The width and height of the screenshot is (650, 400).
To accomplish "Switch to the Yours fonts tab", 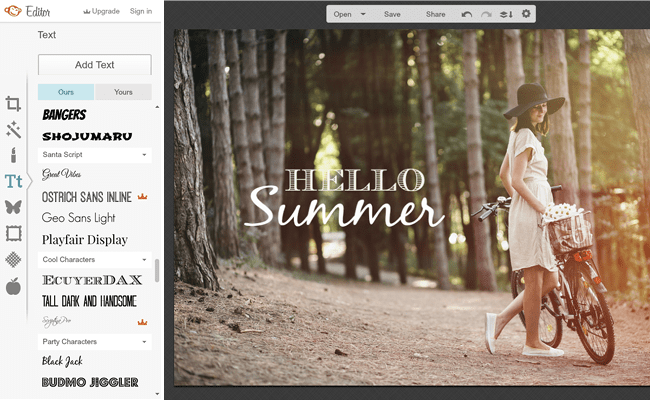I will pyautogui.click(x=123, y=92).
